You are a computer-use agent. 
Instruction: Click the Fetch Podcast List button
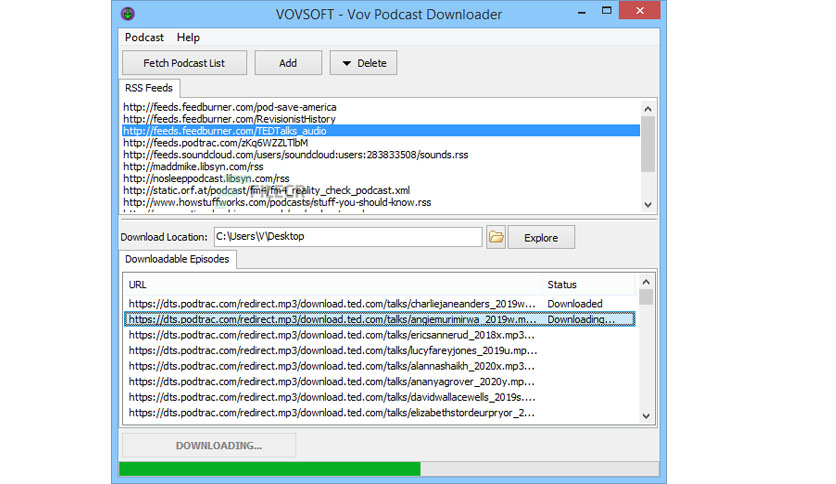pos(184,63)
